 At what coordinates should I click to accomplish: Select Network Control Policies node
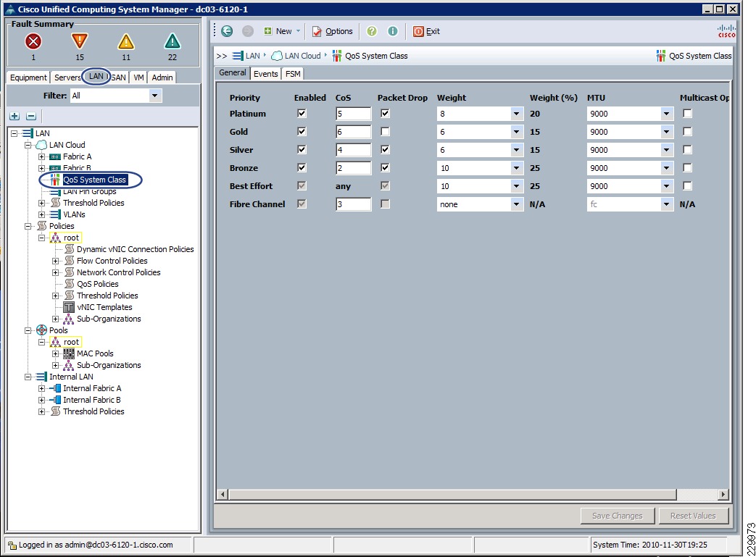tap(119, 272)
